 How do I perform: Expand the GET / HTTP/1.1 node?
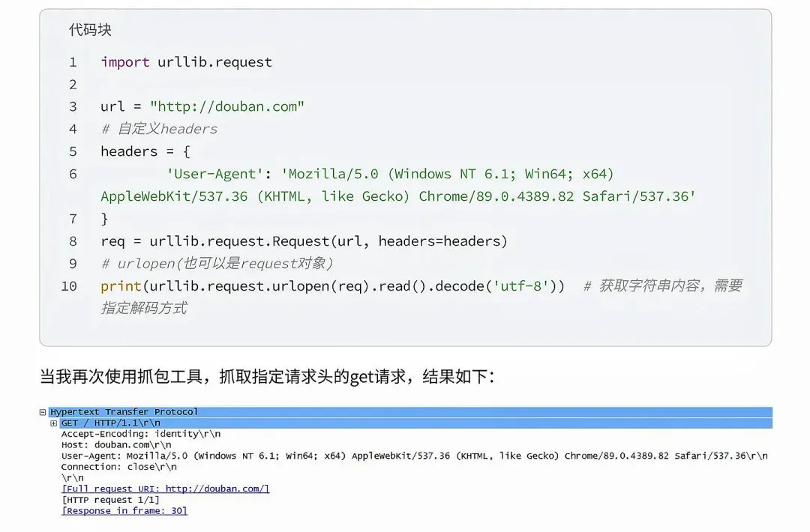tap(54, 423)
